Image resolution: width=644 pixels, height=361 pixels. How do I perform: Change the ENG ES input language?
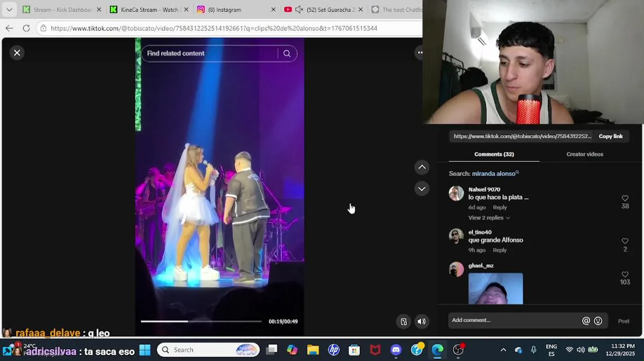click(551, 350)
